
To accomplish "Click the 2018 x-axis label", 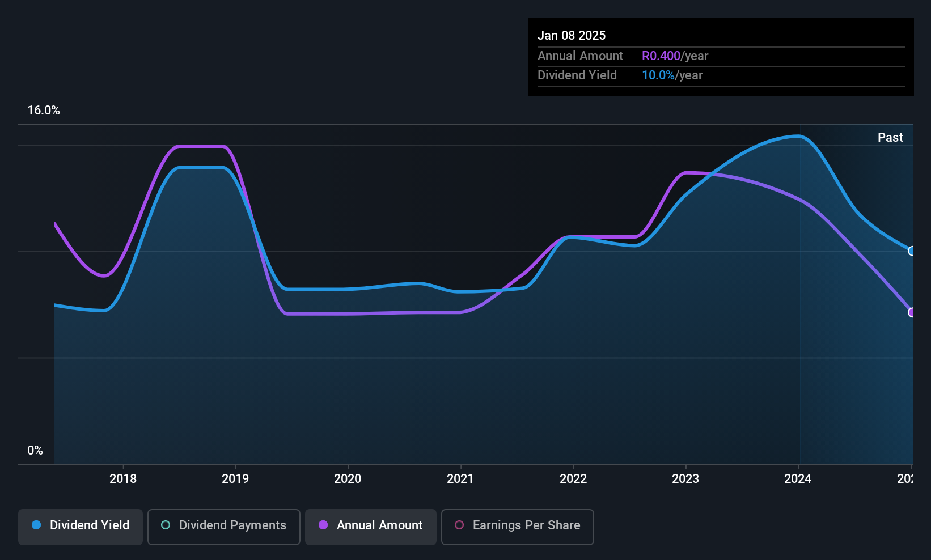I will pos(123,479).
